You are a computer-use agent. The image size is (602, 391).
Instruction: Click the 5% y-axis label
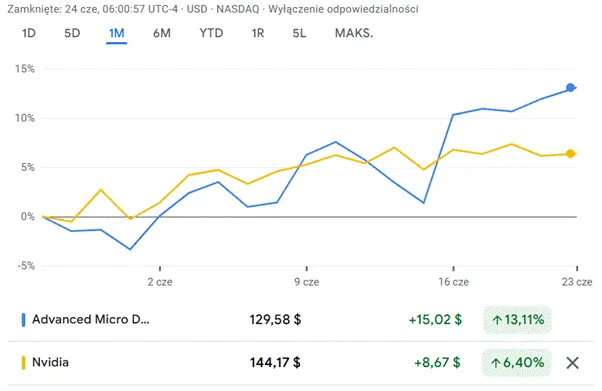click(x=27, y=167)
